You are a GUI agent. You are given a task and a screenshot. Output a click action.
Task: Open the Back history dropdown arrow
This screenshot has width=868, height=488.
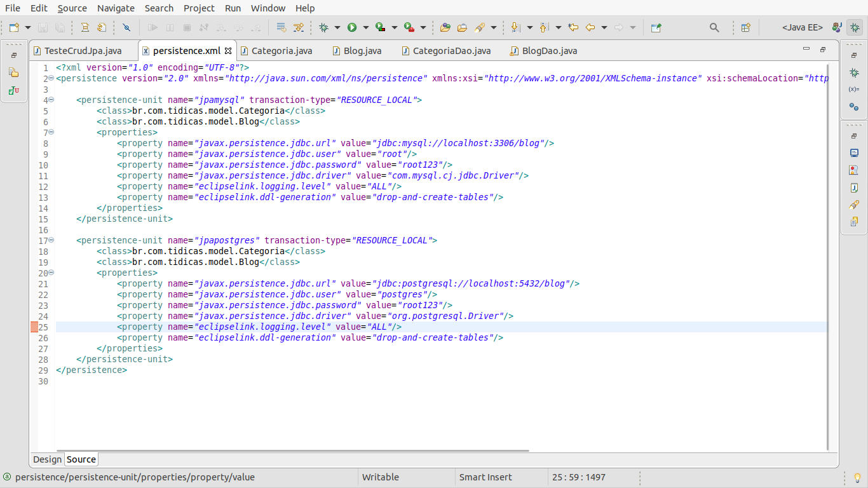coord(604,27)
